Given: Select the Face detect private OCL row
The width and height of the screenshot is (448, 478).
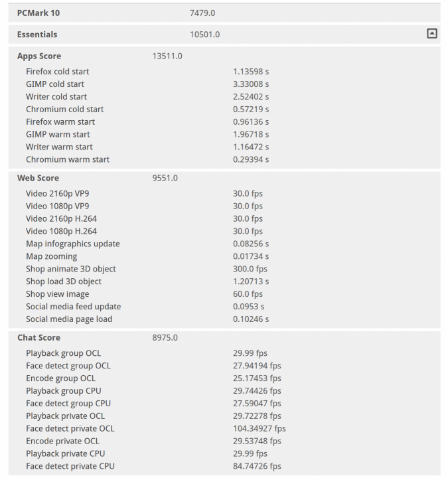Looking at the screenshot, I should coord(70,429).
